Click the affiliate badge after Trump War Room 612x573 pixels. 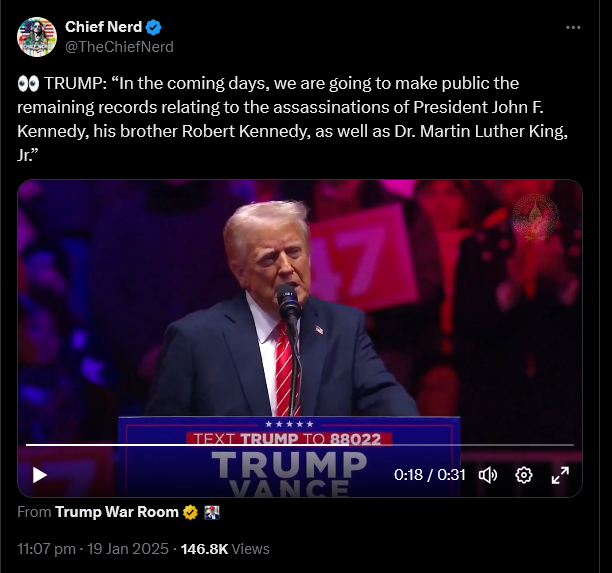211,512
